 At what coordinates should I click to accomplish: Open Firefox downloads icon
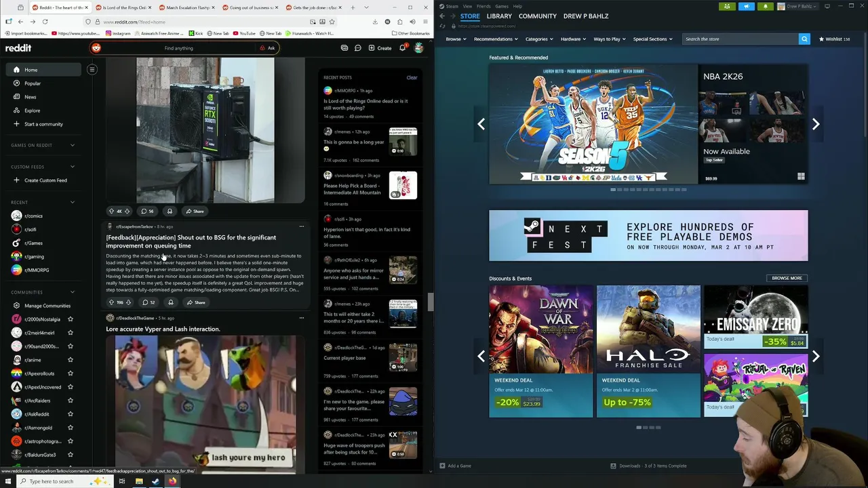point(375,22)
